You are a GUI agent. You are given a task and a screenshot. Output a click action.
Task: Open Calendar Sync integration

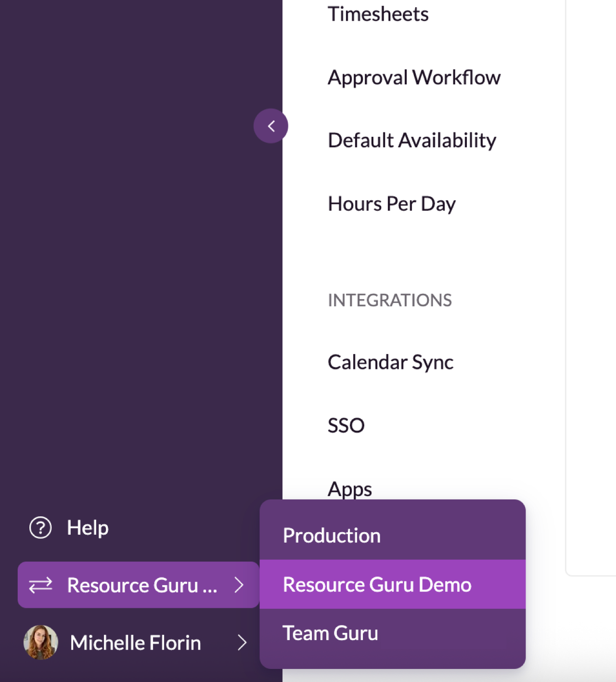390,362
